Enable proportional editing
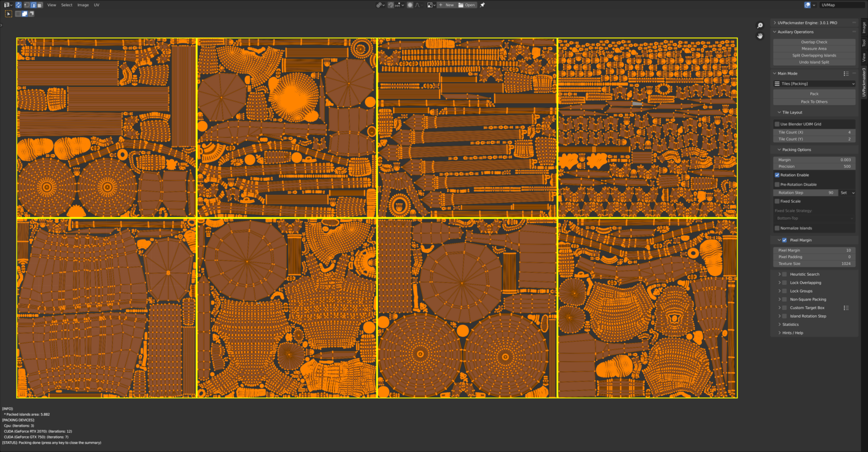868x452 pixels. [410, 5]
